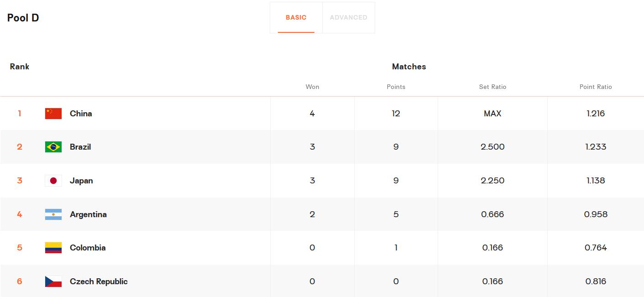Click the Japan flag icon
Screen dimensions: 644x297
coord(53,181)
